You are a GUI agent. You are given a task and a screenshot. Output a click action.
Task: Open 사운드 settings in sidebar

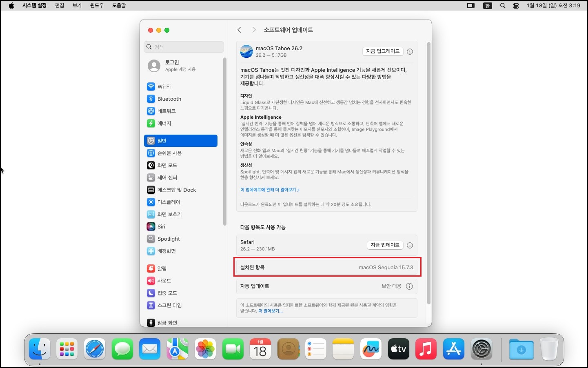181,281
